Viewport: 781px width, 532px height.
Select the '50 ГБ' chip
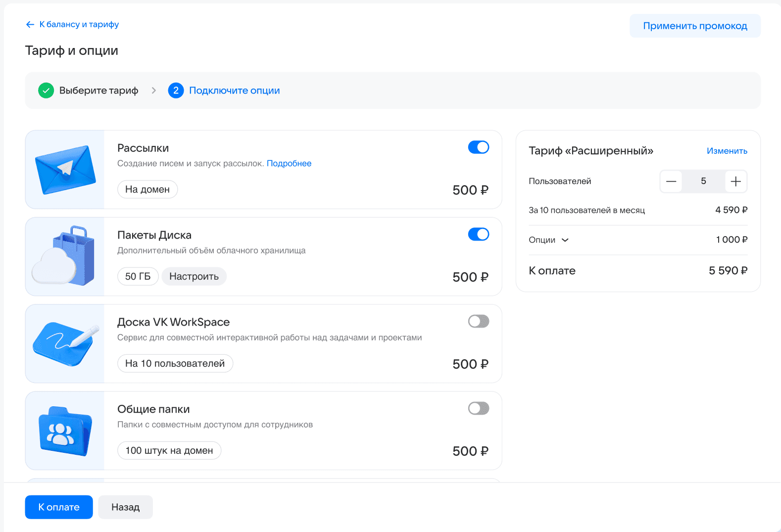(x=138, y=276)
